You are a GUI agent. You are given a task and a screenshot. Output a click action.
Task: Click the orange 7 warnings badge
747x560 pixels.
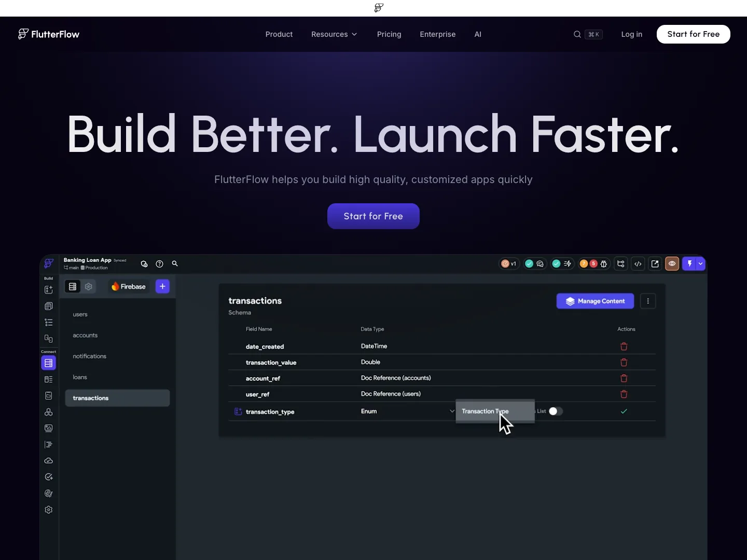(584, 264)
